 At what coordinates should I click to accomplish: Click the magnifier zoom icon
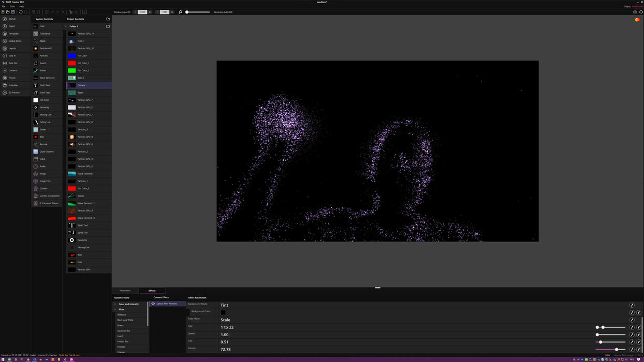(x=180, y=12)
